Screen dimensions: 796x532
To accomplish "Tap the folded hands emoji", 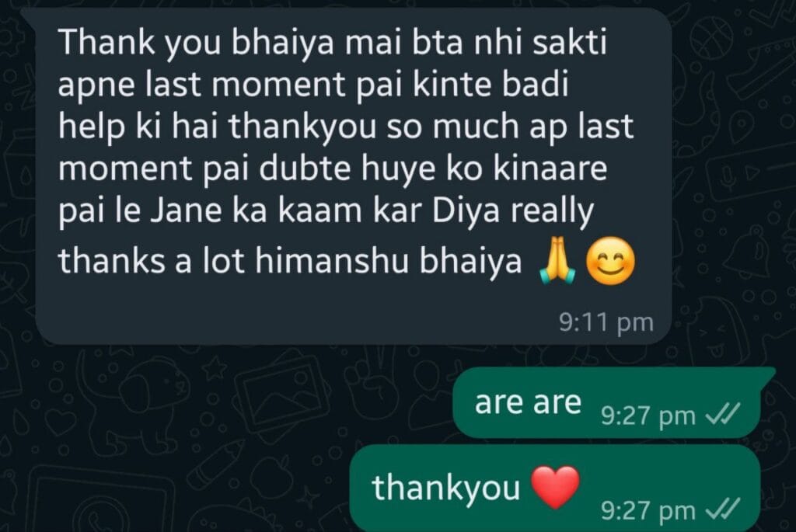I will click(x=557, y=261).
